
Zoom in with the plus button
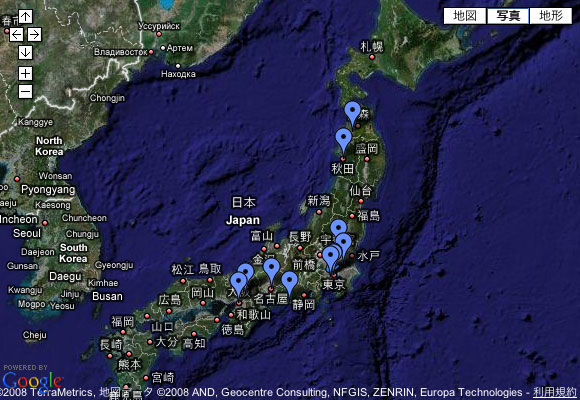(x=25, y=74)
